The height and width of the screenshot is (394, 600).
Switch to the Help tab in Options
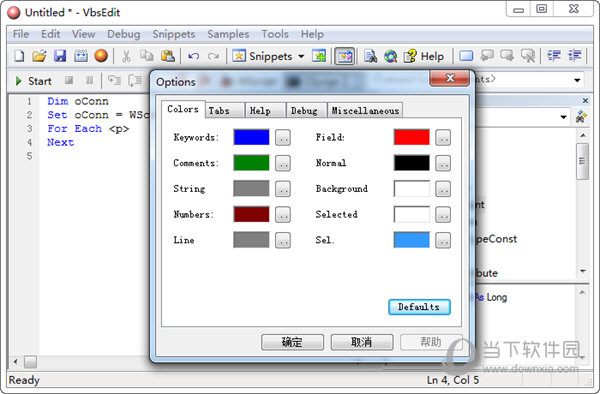(x=265, y=111)
